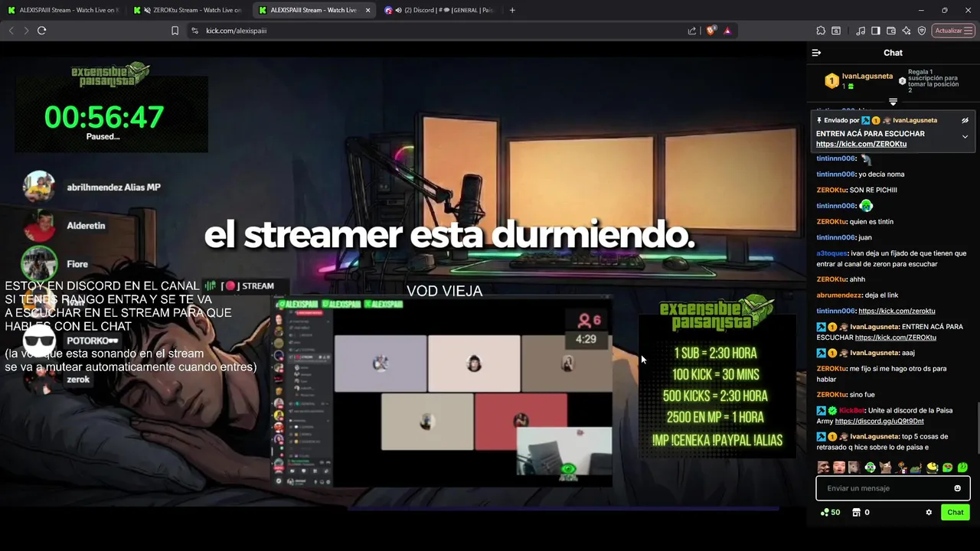This screenshot has width=980, height=551.
Task: Hide the pinned message using the eye-slash icon
Action: point(965,120)
